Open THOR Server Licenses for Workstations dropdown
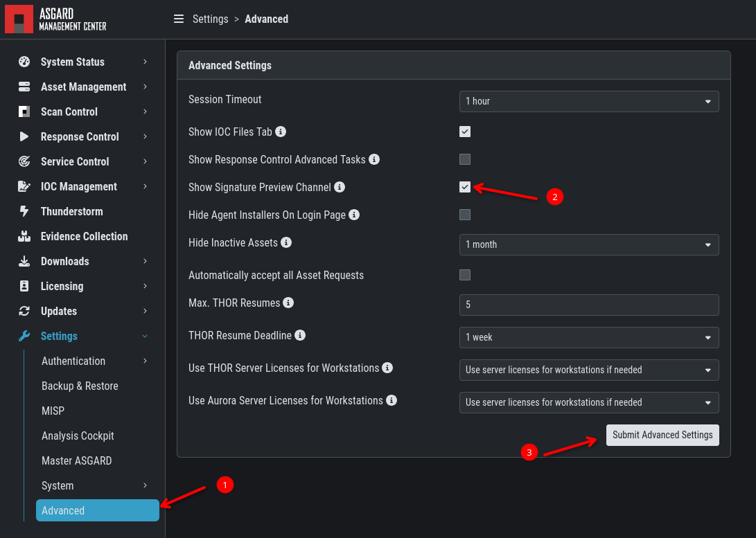756x538 pixels. tap(589, 370)
